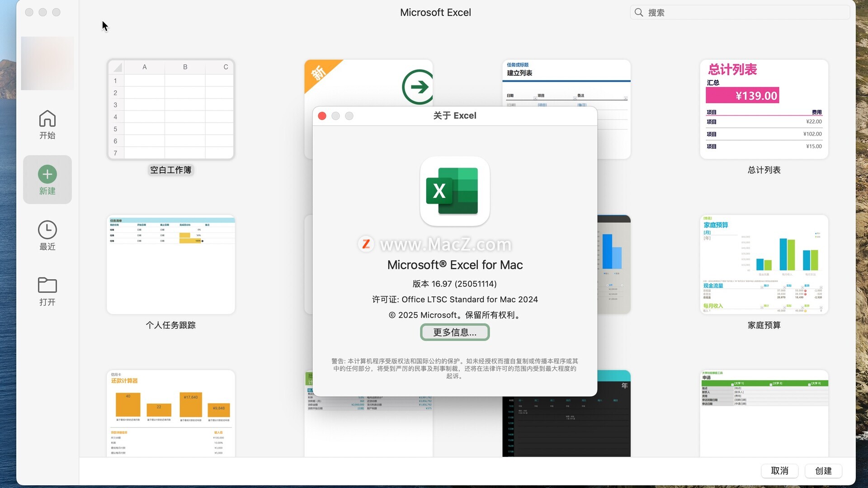The height and width of the screenshot is (488, 868).
Task: Click the 创建 create button
Action: coord(824,471)
